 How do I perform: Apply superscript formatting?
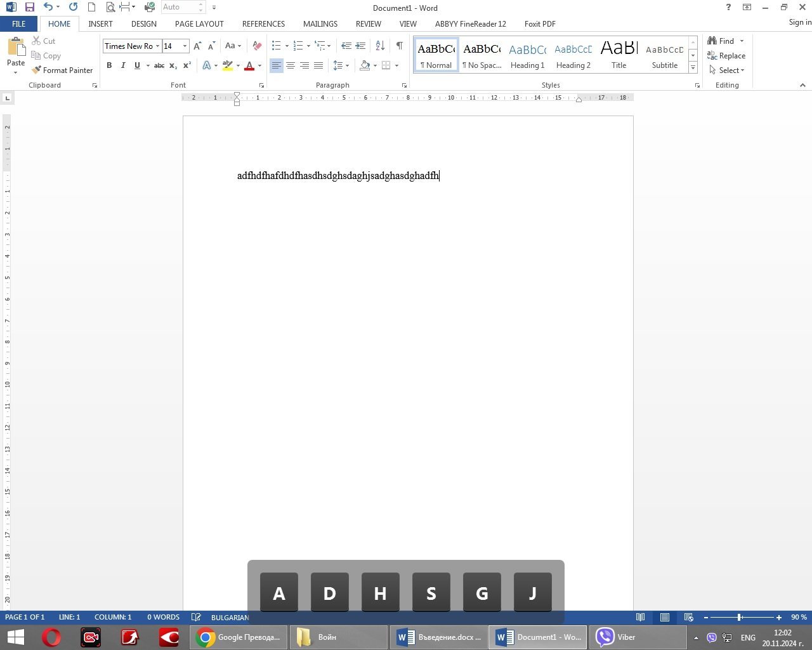(x=187, y=65)
